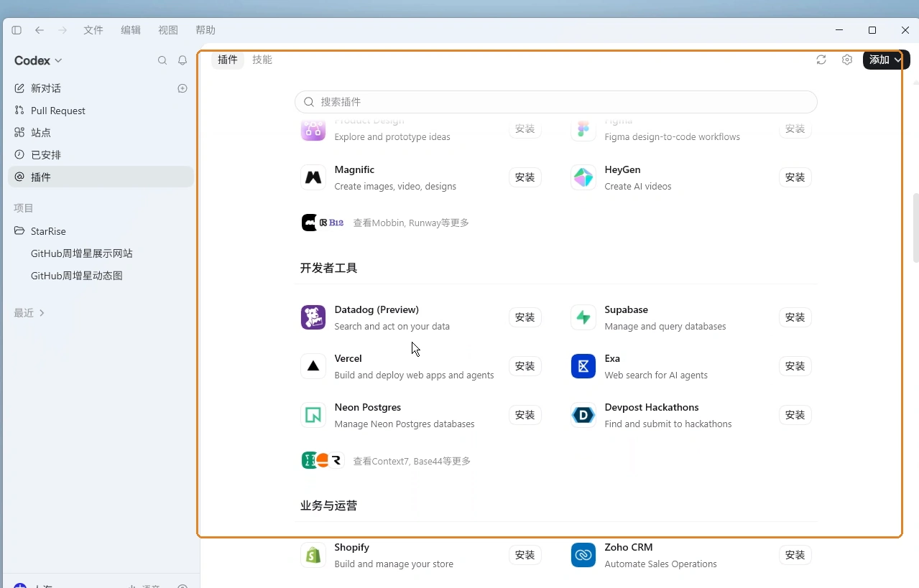This screenshot has width=919, height=588.
Task: Install the HeyGen plugin
Action: tap(795, 177)
